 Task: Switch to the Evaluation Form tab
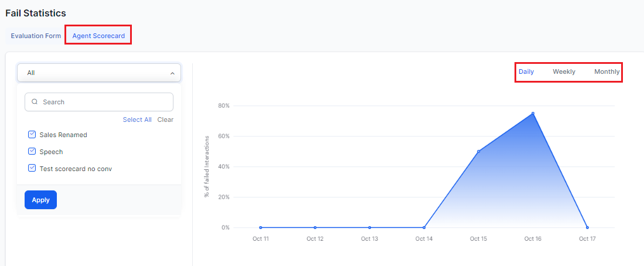(36, 36)
